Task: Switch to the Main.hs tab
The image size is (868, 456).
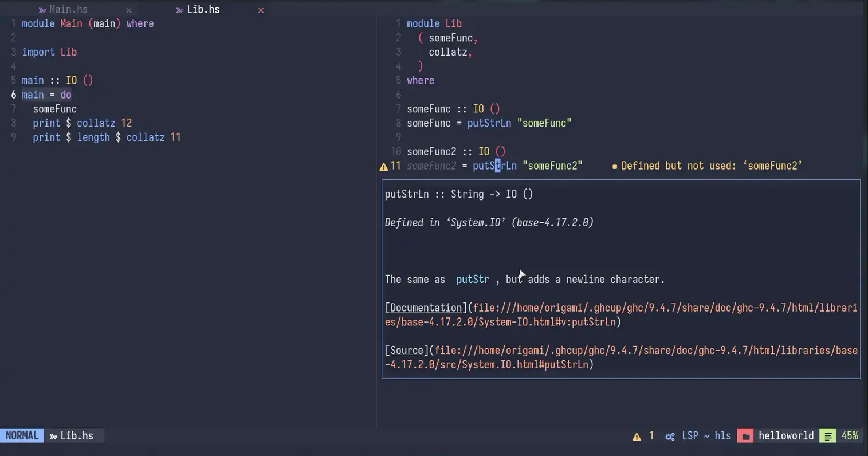Action: point(68,10)
